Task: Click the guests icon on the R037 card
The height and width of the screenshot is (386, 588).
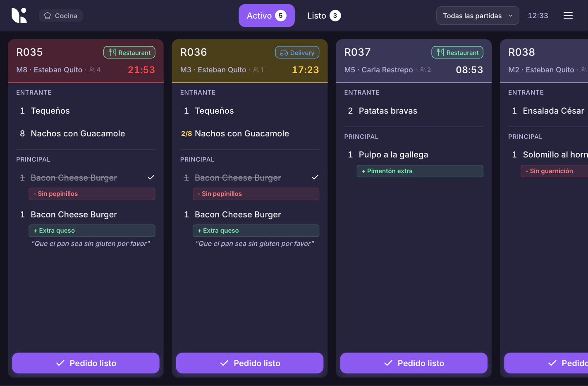Action: [423, 70]
